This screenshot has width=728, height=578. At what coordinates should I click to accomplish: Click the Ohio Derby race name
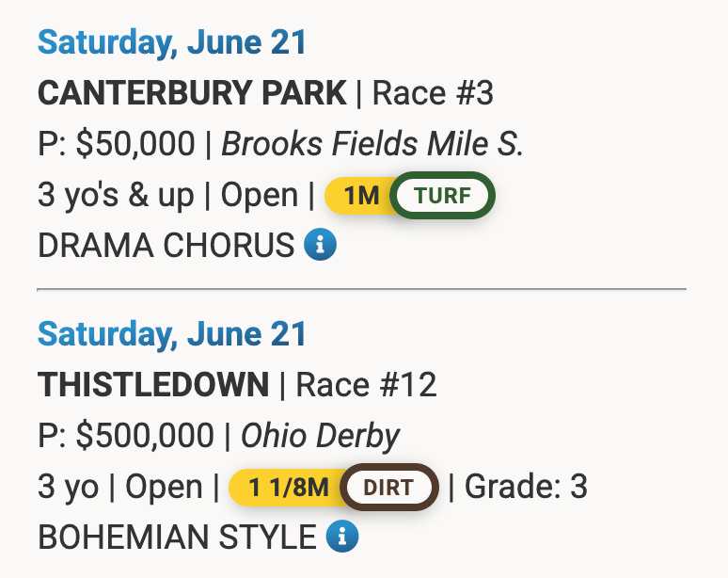point(321,436)
